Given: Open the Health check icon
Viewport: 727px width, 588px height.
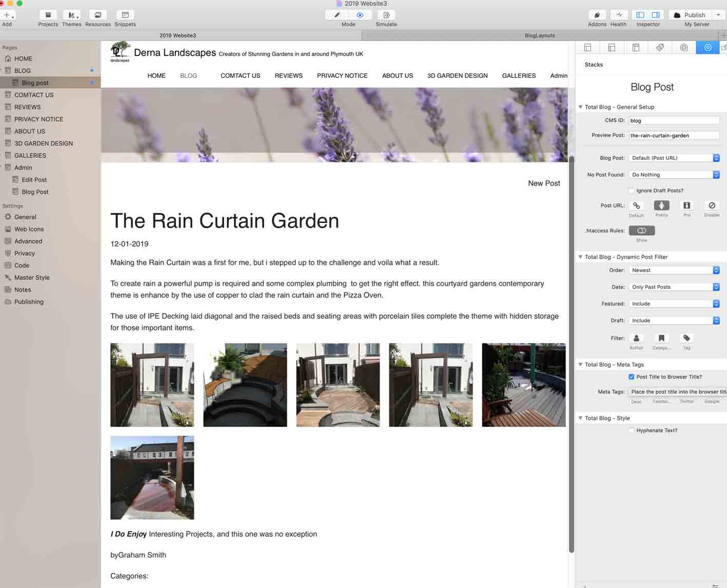Looking at the screenshot, I should point(619,15).
